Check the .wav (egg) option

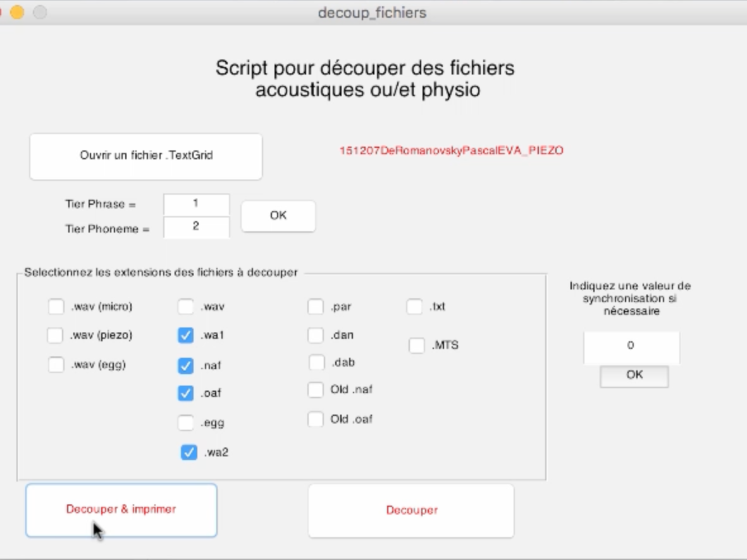coord(56,365)
